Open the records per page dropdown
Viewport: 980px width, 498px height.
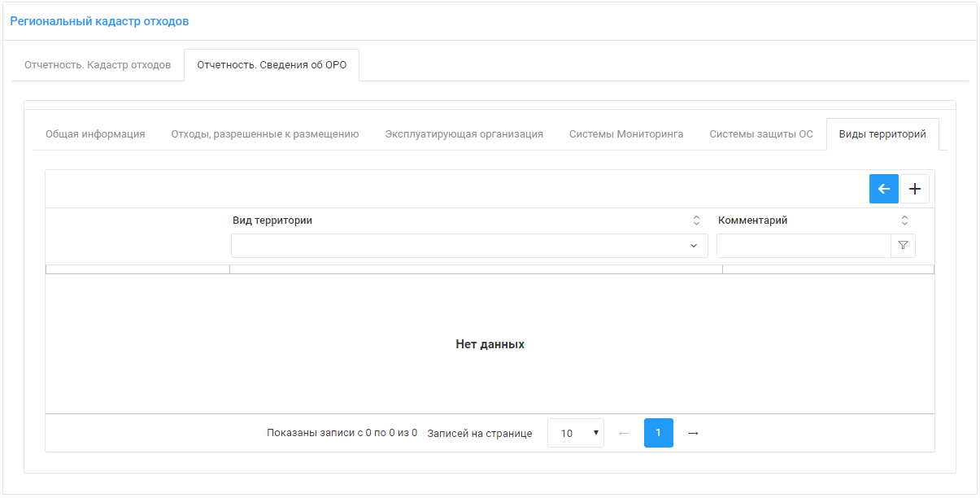click(576, 433)
